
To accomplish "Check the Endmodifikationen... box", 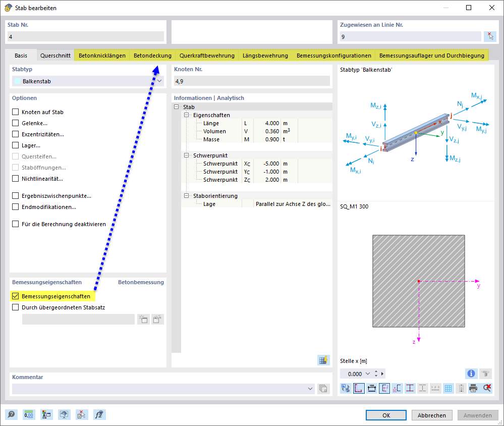I will tap(16, 207).
